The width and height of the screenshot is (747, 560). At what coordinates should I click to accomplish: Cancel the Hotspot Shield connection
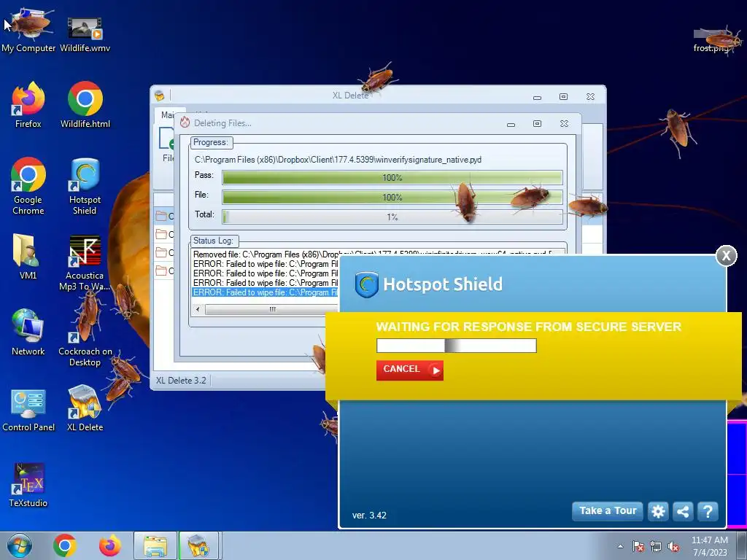point(410,370)
